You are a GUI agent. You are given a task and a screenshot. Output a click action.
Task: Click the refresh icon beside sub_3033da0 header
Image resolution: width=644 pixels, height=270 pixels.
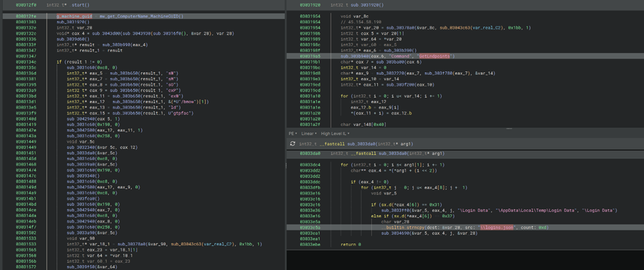292,143
